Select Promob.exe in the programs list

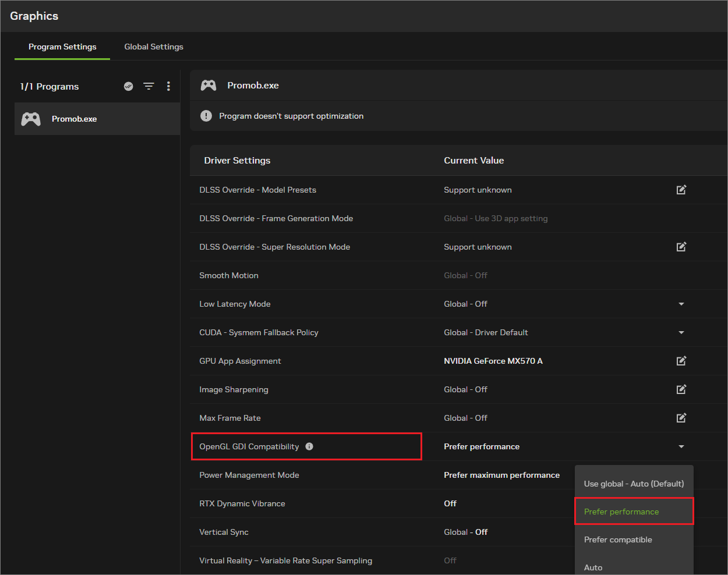97,119
